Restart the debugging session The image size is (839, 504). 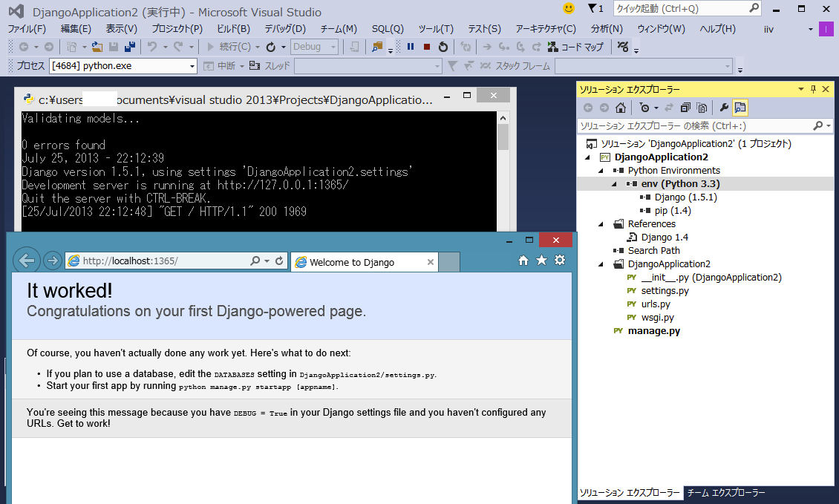(443, 47)
